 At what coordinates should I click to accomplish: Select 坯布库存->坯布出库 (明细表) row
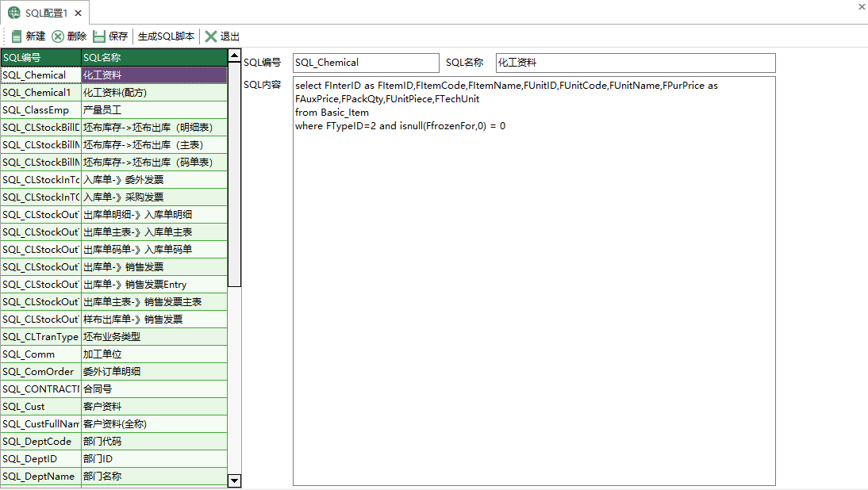point(155,127)
